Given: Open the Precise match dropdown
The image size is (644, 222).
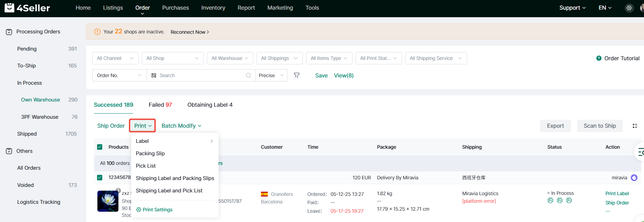Looking at the screenshot, I should (x=271, y=75).
